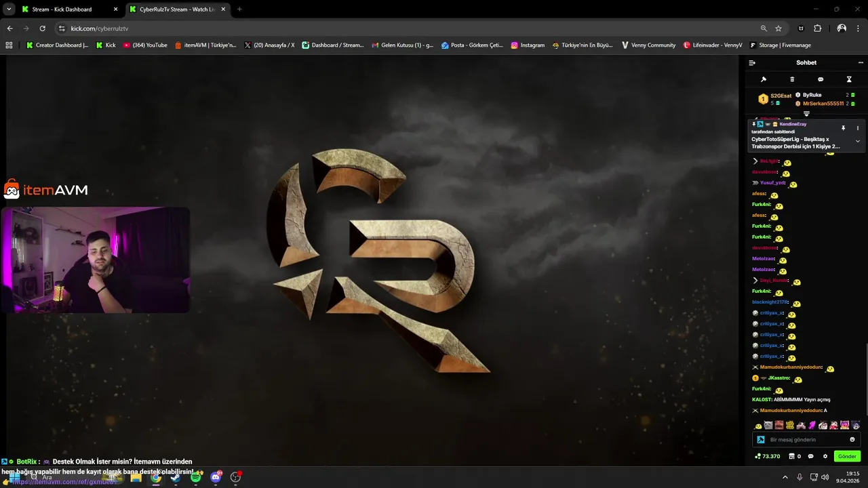Click S2GEsat in the gift leaderboard

click(x=781, y=96)
